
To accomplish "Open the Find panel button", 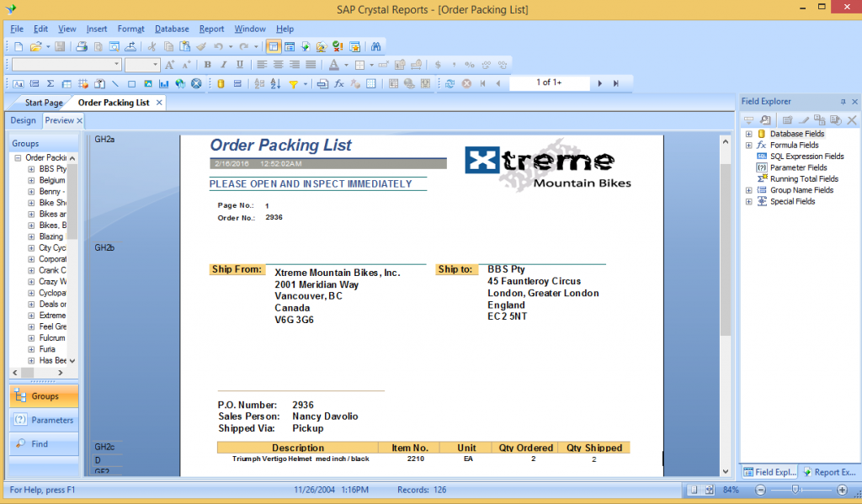I will pos(44,443).
